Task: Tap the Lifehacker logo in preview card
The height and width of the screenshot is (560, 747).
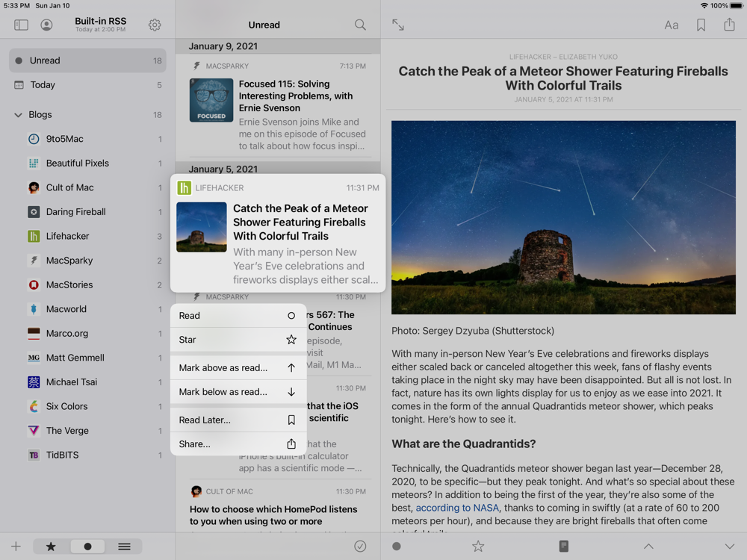Action: (x=184, y=188)
